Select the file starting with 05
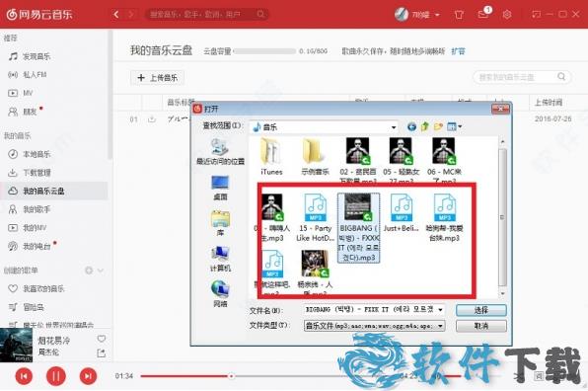The width and height of the screenshot is (588, 391). 401,160
